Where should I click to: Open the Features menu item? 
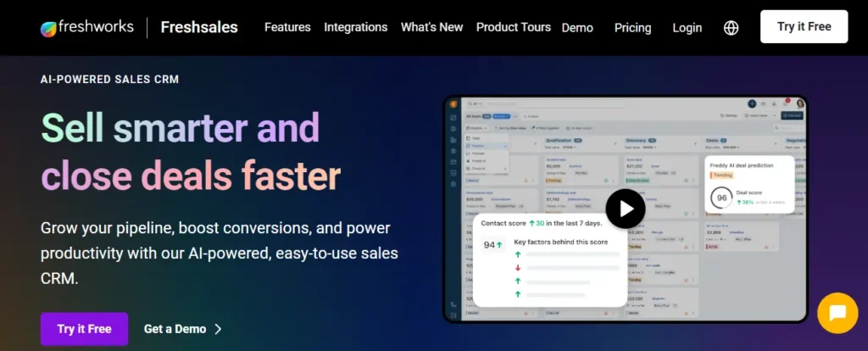pyautogui.click(x=287, y=27)
